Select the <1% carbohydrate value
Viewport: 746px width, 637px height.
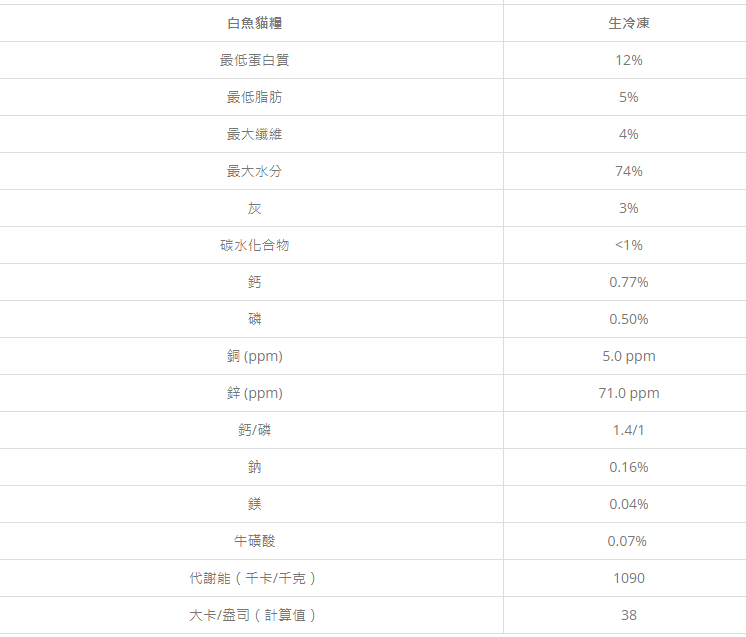pyautogui.click(x=628, y=245)
